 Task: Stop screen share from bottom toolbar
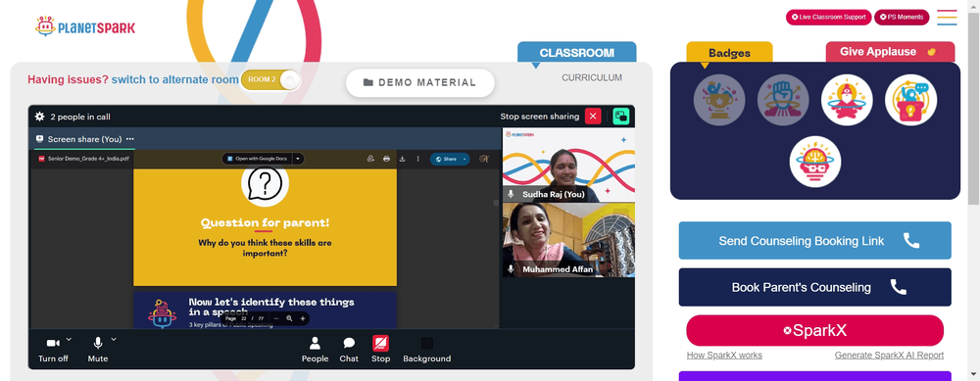(x=380, y=349)
